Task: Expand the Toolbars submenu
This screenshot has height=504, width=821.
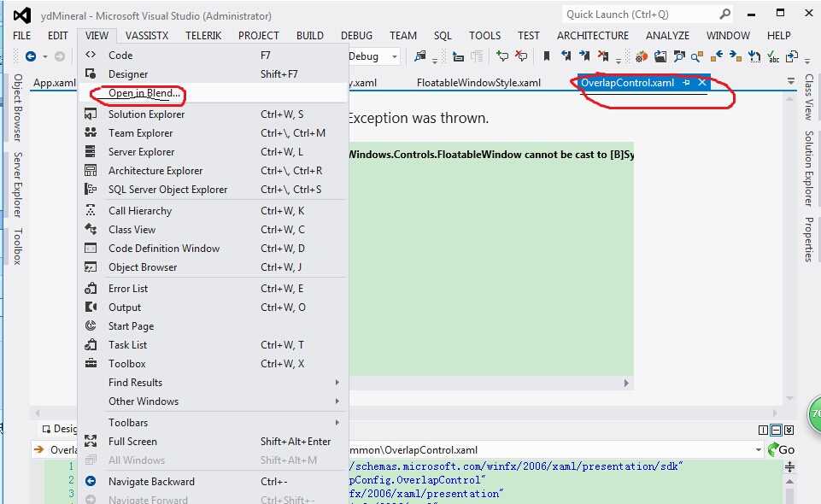Action: coord(213,422)
